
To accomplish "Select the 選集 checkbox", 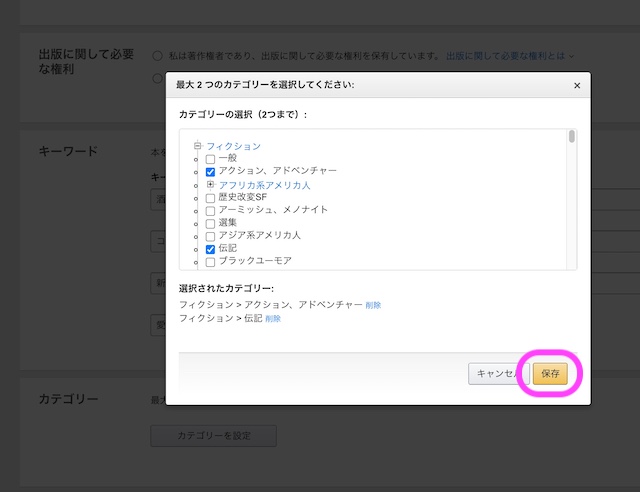I will (x=210, y=223).
